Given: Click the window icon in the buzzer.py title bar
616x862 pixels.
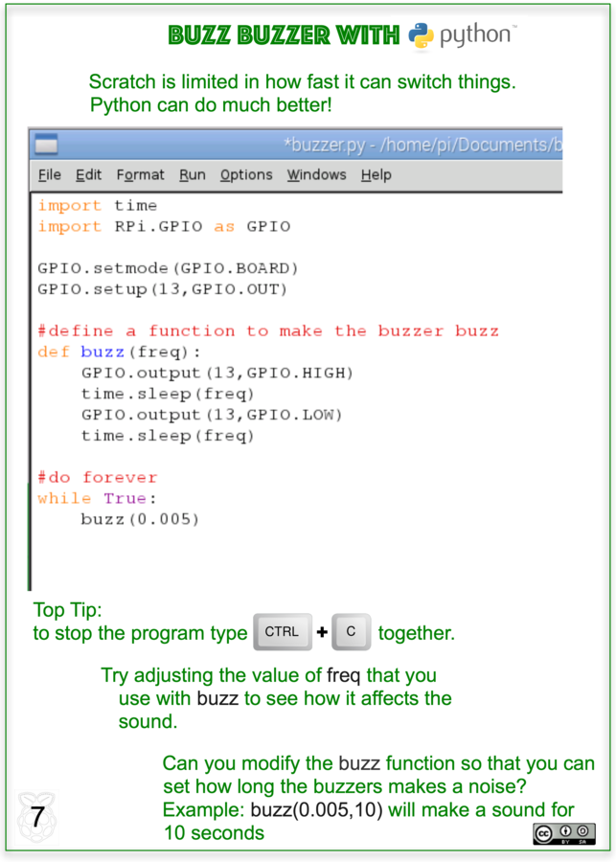Looking at the screenshot, I should coord(46,145).
